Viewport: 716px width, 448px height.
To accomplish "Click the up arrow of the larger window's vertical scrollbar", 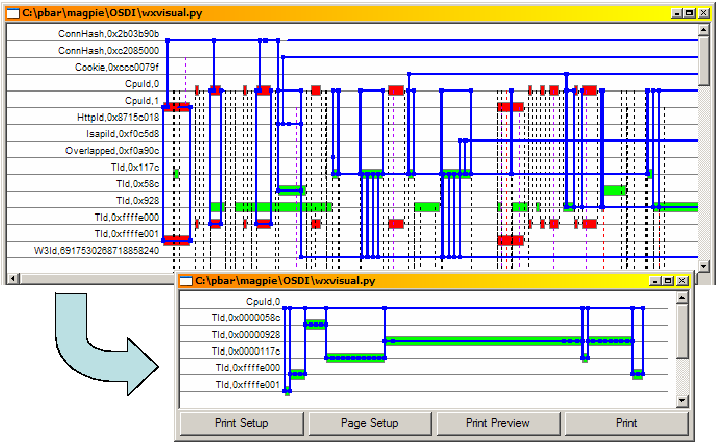I will point(704,32).
